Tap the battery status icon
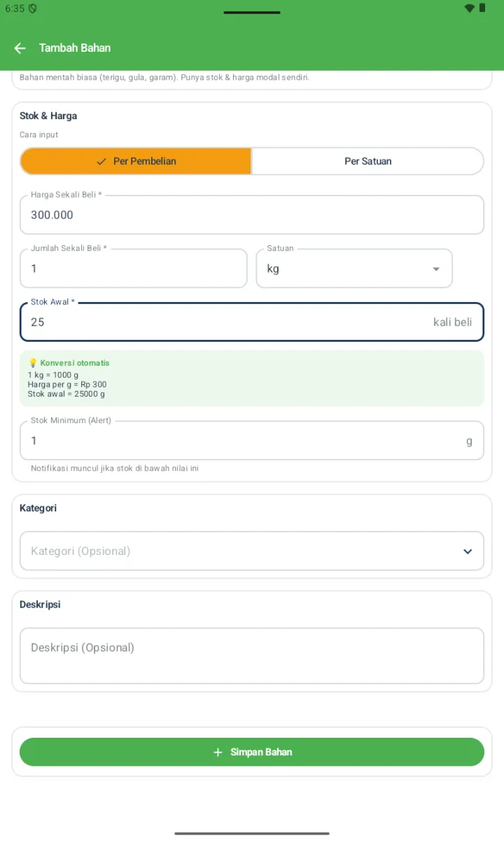The height and width of the screenshot is (845, 504). (482, 8)
